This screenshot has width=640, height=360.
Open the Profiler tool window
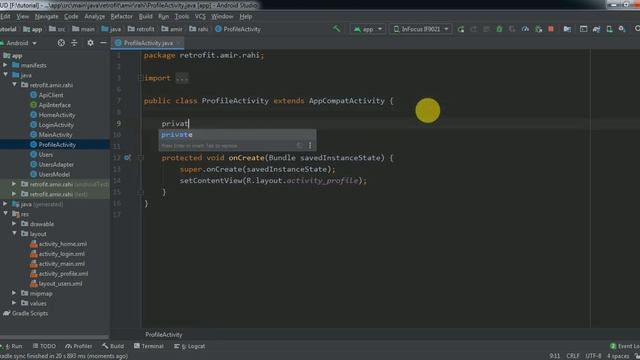(79, 346)
